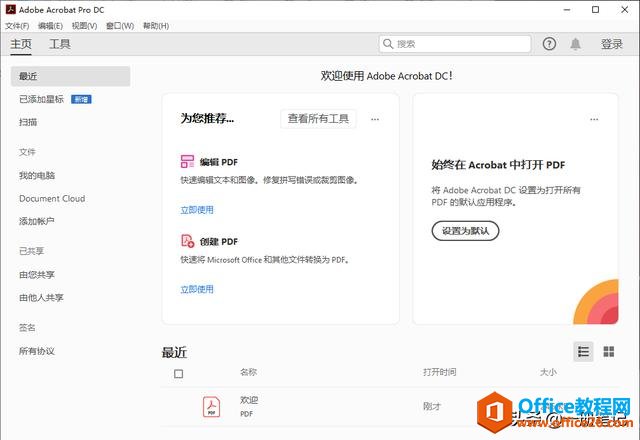Click 立即使用 link under 创建 PDF
Image resolution: width=640 pixels, height=440 pixels.
(197, 289)
